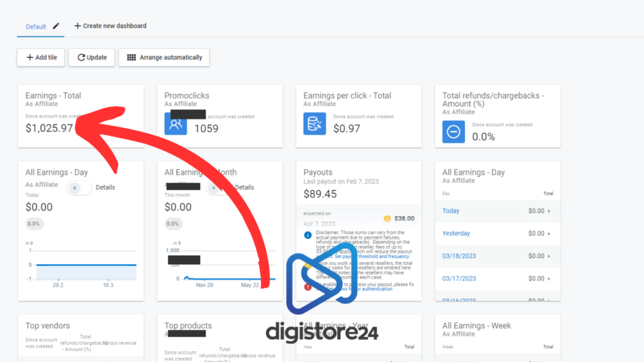Viewport: 644px width, 362px height.
Task: Toggle Details switch in All Earnings - Month
Action: pos(218,187)
